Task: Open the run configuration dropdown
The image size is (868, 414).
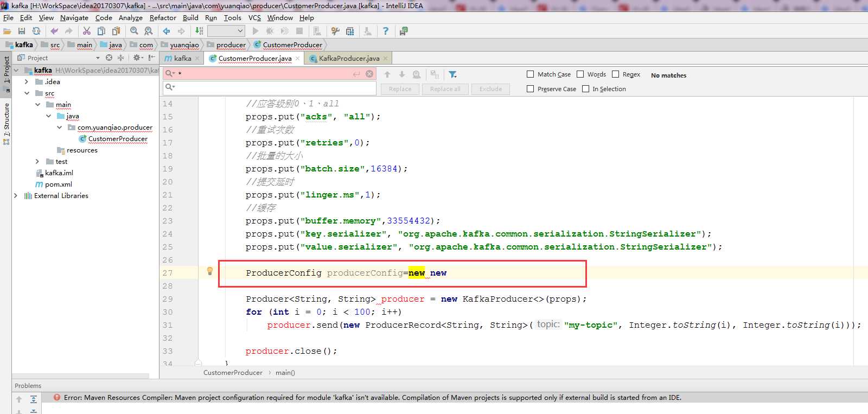Action: coord(226,31)
